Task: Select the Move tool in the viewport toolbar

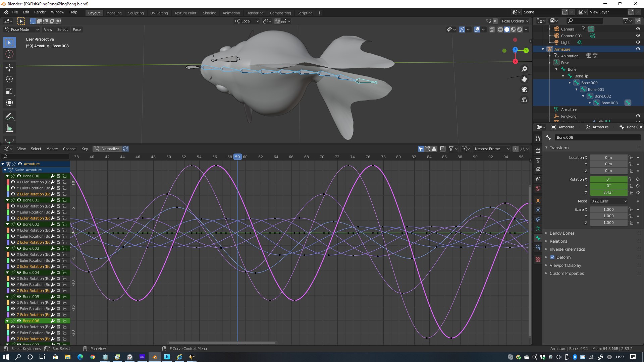Action: point(9,68)
